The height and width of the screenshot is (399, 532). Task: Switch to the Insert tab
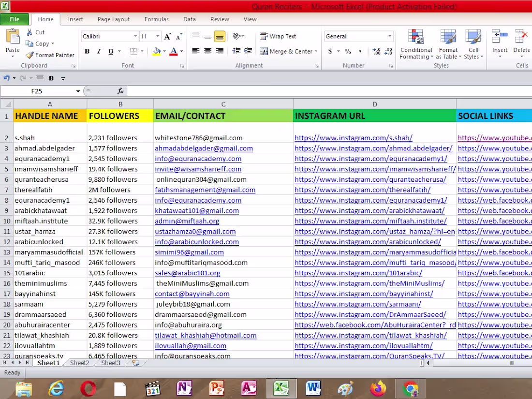(x=75, y=19)
